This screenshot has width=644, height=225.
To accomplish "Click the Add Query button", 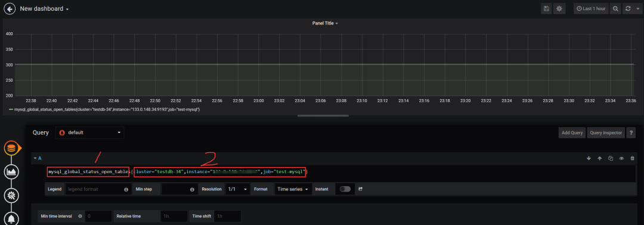I will tap(572, 132).
